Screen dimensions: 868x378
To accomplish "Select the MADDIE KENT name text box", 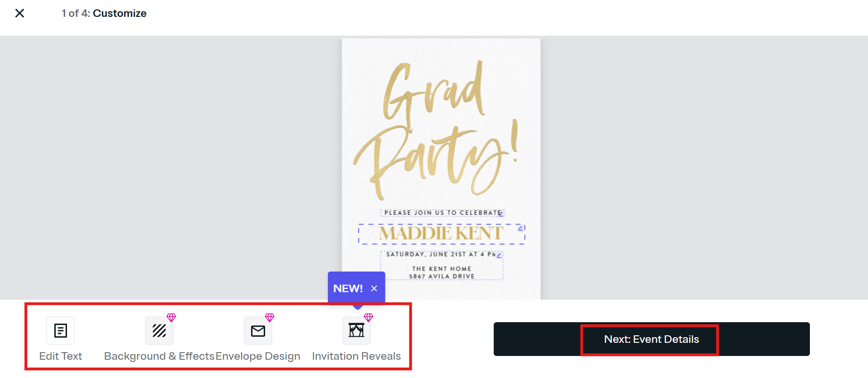I will click(440, 234).
